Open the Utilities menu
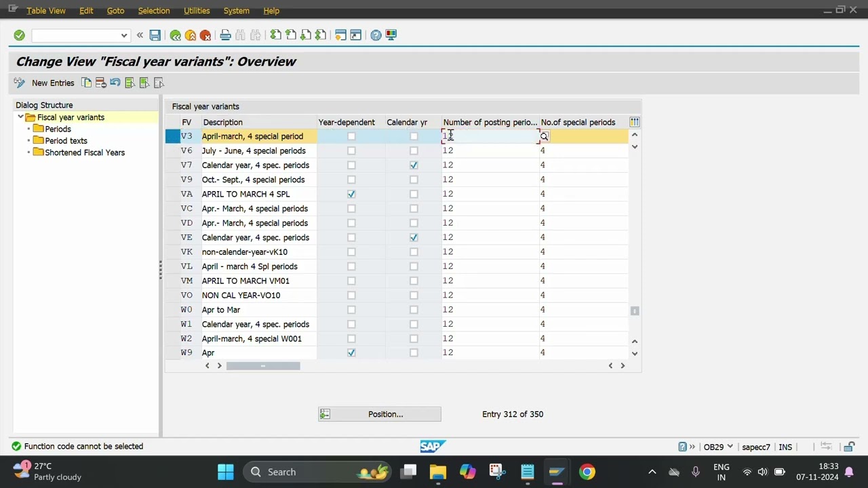This screenshot has width=868, height=488. tap(197, 11)
